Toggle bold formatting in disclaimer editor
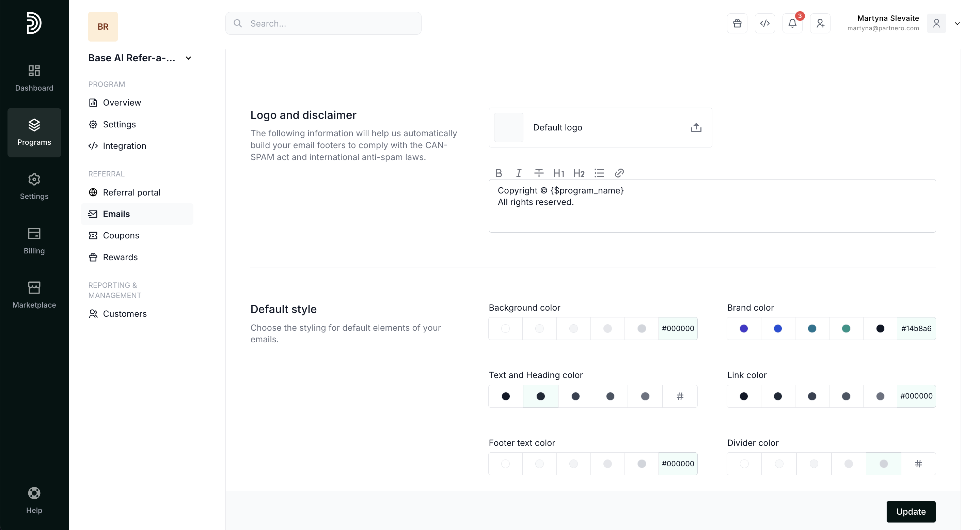The width and height of the screenshot is (980, 530). coord(499,173)
